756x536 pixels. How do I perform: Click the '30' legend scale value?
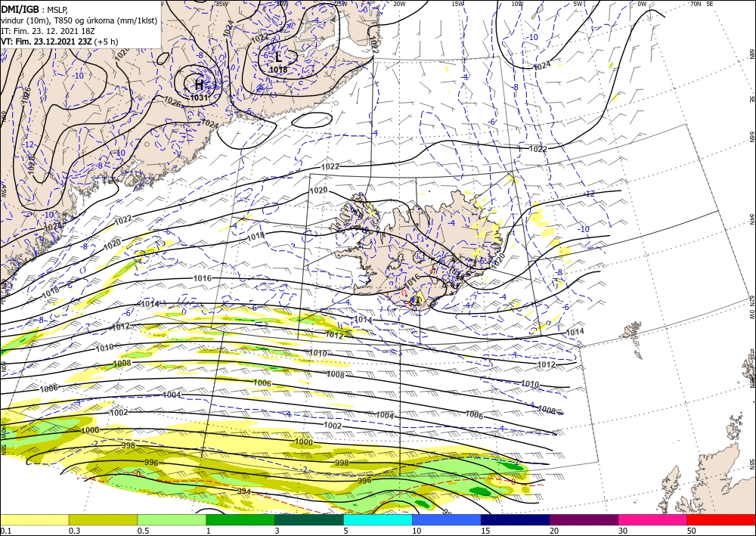click(623, 531)
